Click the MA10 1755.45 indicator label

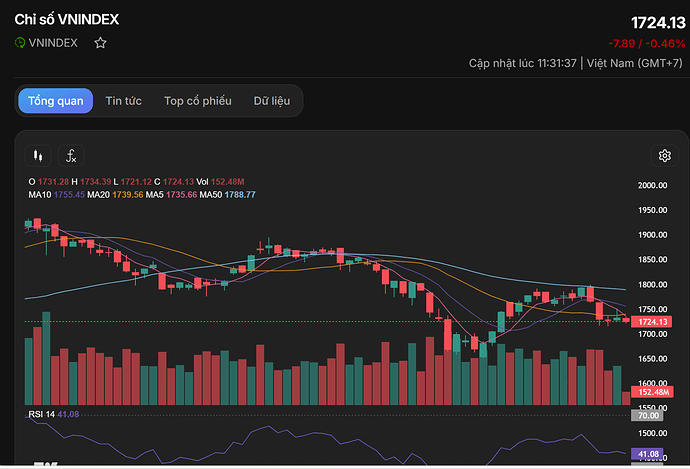56,194
